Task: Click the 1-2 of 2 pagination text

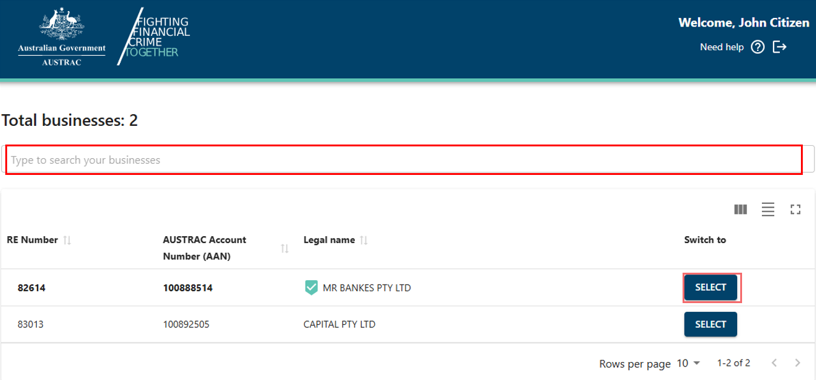Action: (734, 363)
